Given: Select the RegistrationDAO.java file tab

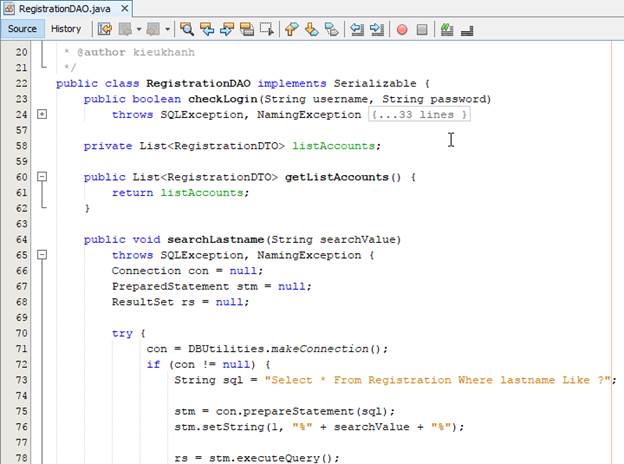Looking at the screenshot, I should (x=65, y=8).
